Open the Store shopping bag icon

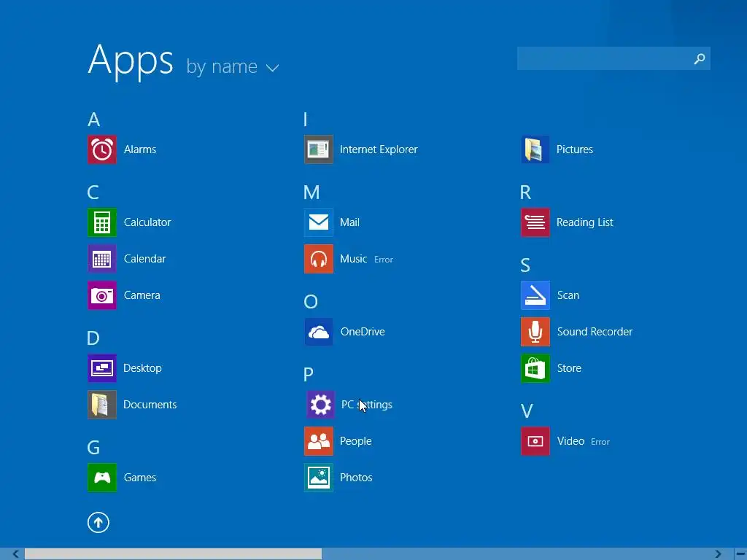535,368
